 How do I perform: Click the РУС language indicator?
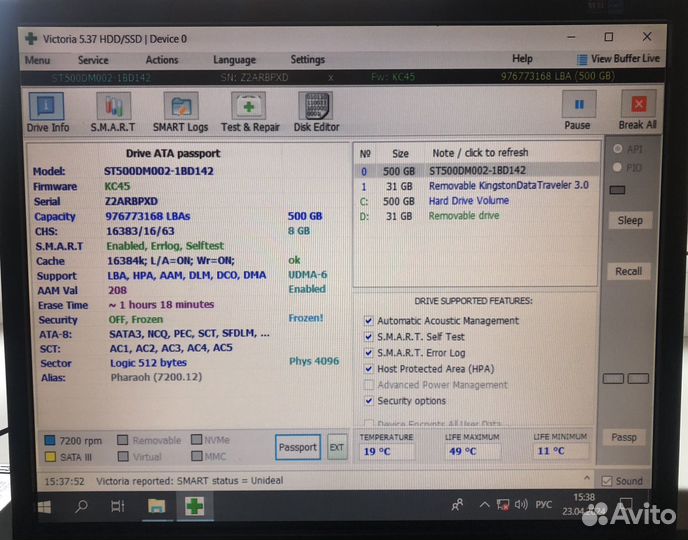pos(543,504)
